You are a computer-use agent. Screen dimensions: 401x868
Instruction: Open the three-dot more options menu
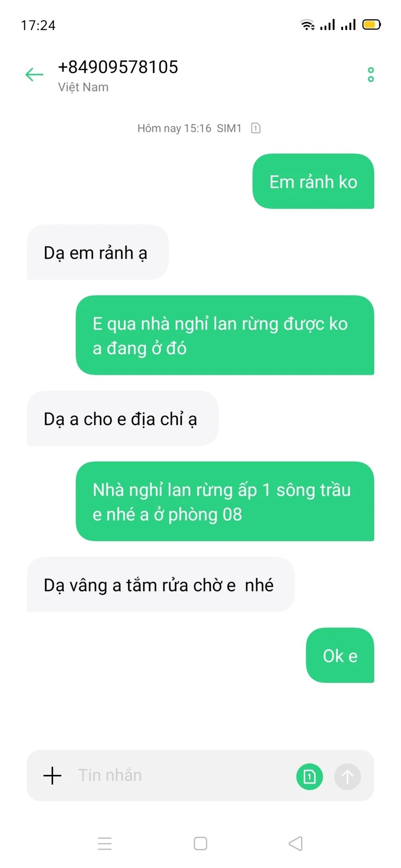tap(371, 75)
